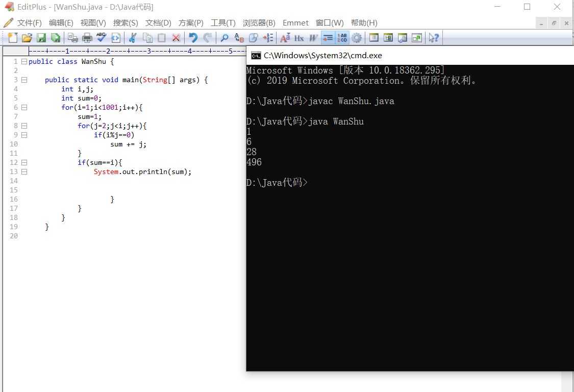This screenshot has height=392, width=574.
Task: Click the 'for(i=1;i<1001;i++){' code line
Action: (102, 107)
